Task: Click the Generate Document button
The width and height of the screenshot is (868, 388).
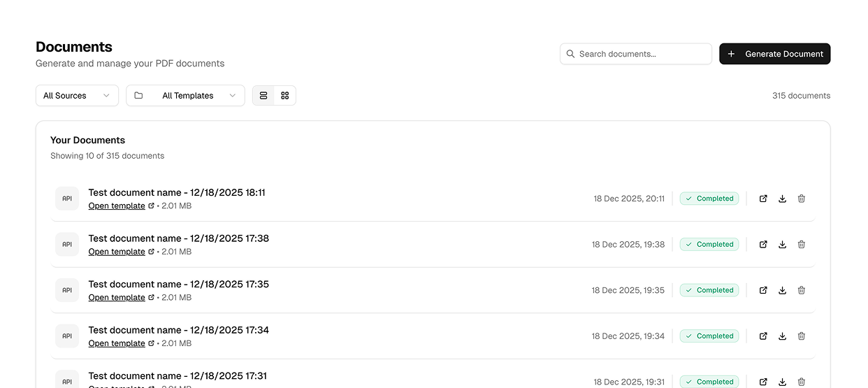Action: tap(774, 54)
